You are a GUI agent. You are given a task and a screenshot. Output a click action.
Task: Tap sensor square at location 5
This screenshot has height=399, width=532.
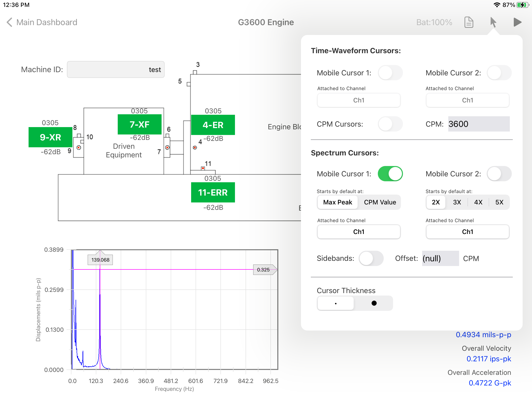click(x=188, y=84)
